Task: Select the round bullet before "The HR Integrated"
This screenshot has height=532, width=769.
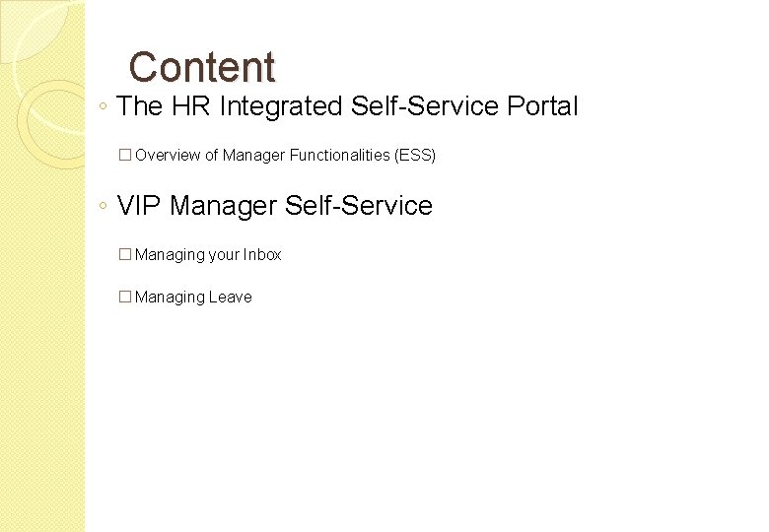Action: click(103, 105)
